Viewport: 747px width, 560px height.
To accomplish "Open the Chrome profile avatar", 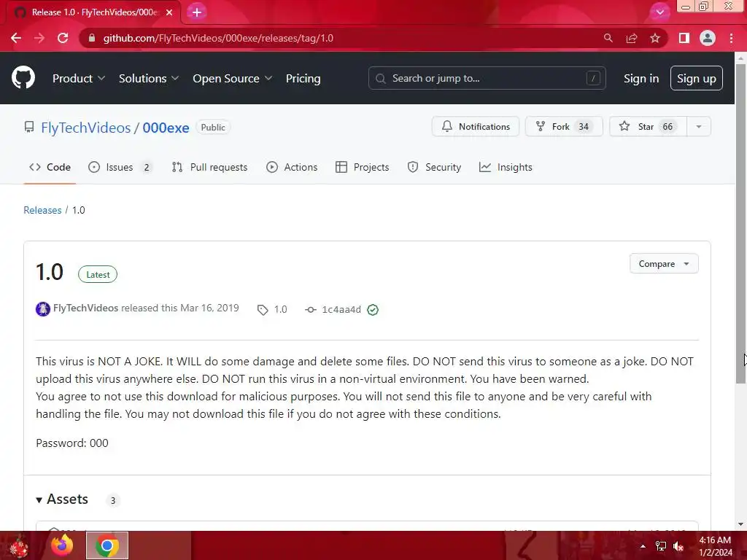I will pos(708,38).
